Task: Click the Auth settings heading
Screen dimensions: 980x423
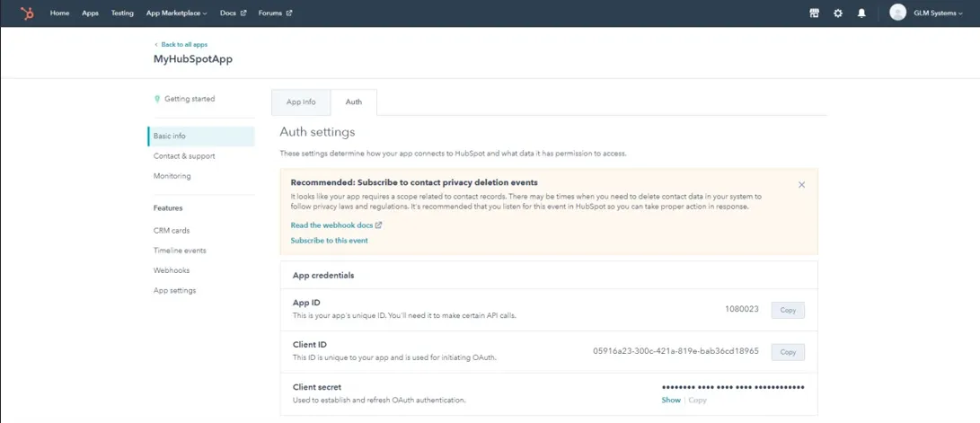Action: tap(317, 132)
